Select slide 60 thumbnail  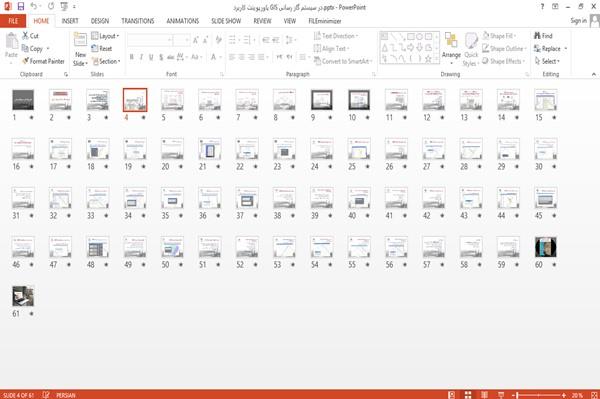[x=546, y=247]
